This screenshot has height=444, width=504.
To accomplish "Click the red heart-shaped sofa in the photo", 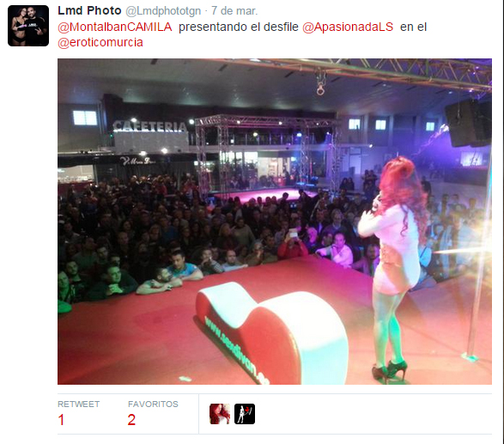I will 272,332.
